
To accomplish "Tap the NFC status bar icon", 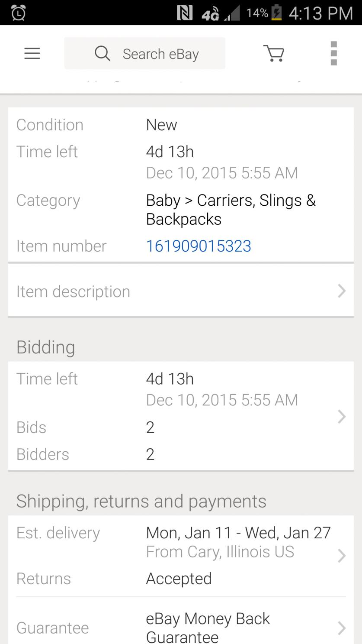I will point(185,13).
